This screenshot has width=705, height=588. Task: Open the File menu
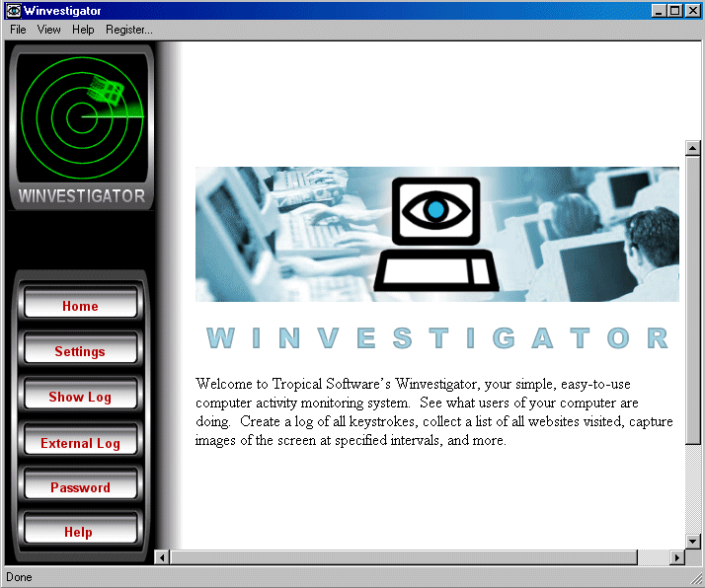pos(18,30)
